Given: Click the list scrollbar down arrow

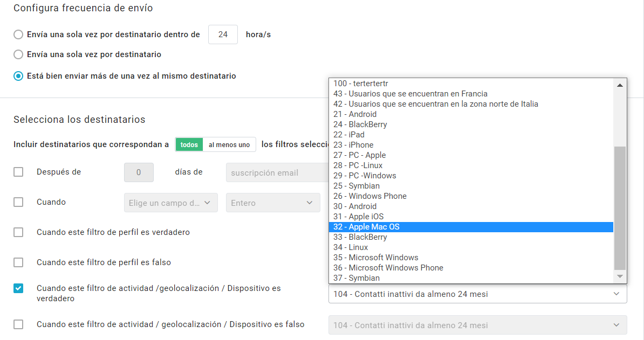Looking at the screenshot, I should (620, 276).
